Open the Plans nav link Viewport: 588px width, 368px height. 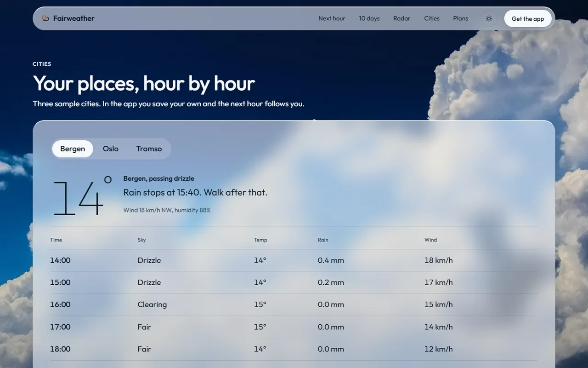(461, 18)
